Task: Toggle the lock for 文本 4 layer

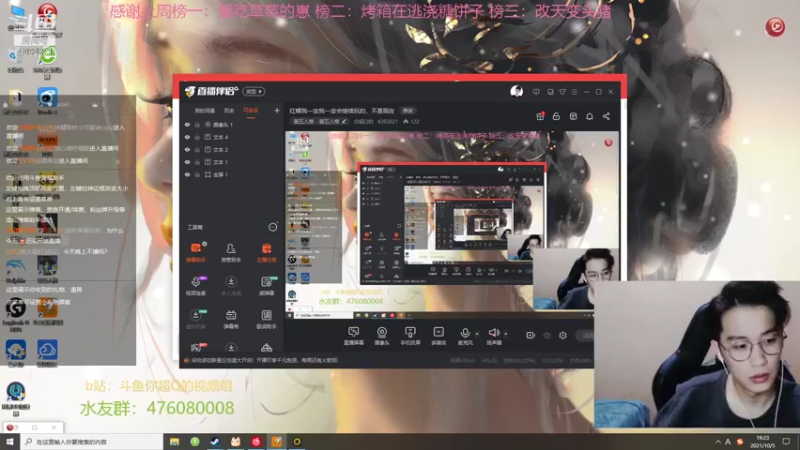Action: coord(197,137)
